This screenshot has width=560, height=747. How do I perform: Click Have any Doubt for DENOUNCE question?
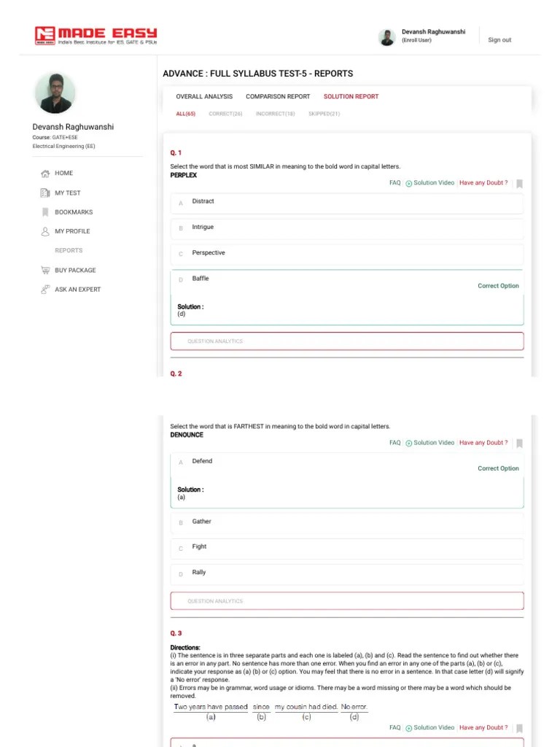[483, 443]
